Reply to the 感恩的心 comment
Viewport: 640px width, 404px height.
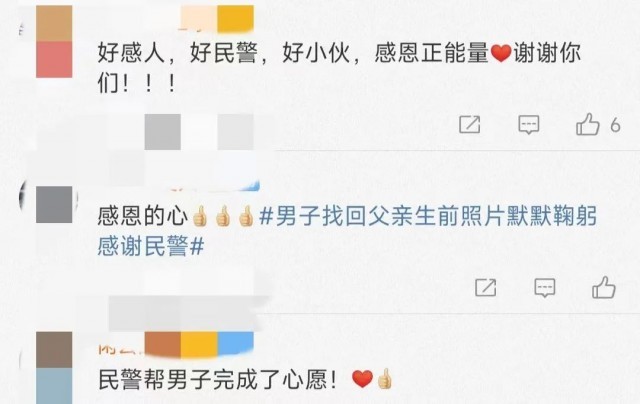pyautogui.click(x=545, y=288)
